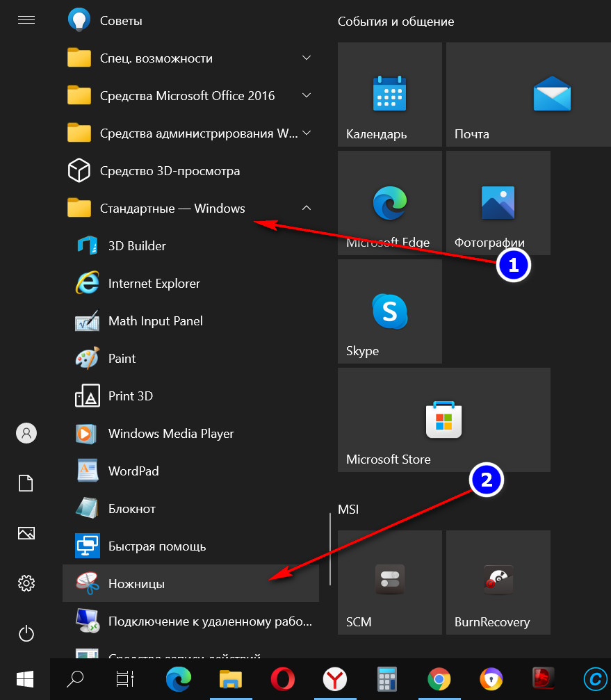Open Calculator from the taskbar
This screenshot has width=611, height=700.
pos(387,679)
